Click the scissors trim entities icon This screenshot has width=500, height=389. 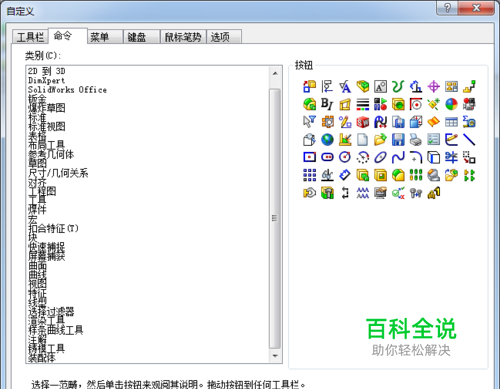451,157
